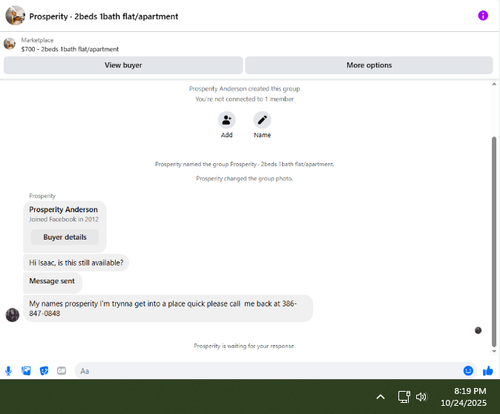500x414 pixels.
Task: Open the Marketplace listing thumbnail
Action: click(x=10, y=44)
